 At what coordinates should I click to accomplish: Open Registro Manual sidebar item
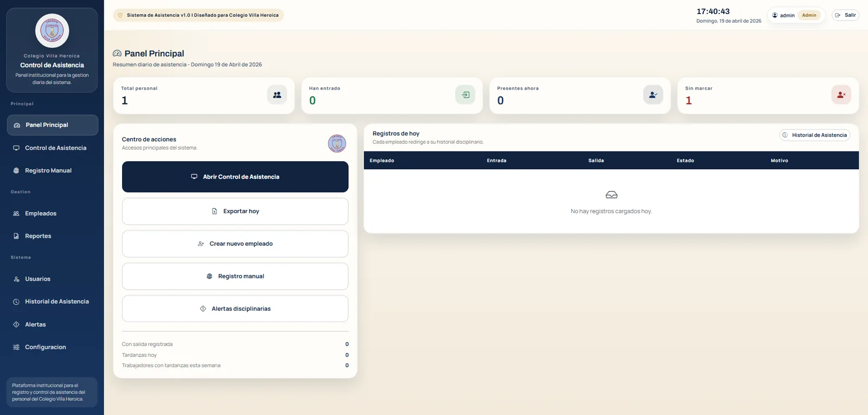[x=53, y=170]
